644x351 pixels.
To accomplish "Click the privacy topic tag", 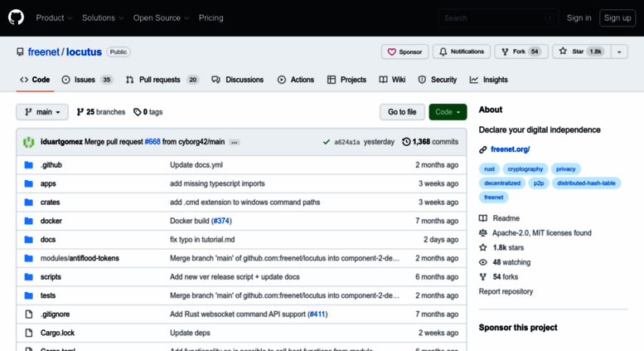I will pos(565,169).
